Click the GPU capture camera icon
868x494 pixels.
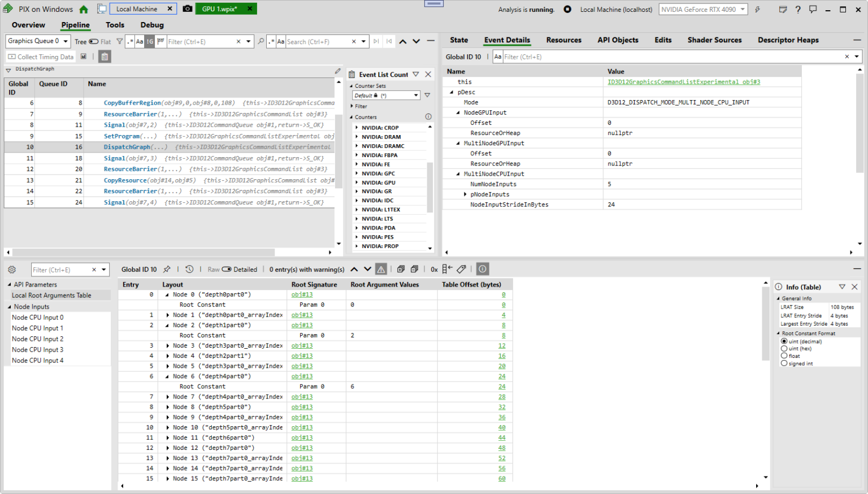tap(186, 8)
